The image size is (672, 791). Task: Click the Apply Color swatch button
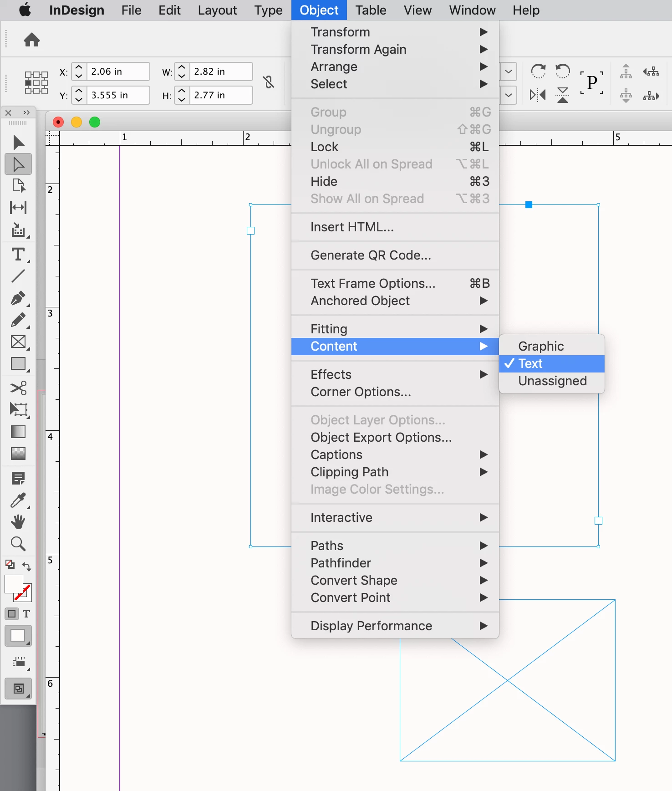pos(18,636)
